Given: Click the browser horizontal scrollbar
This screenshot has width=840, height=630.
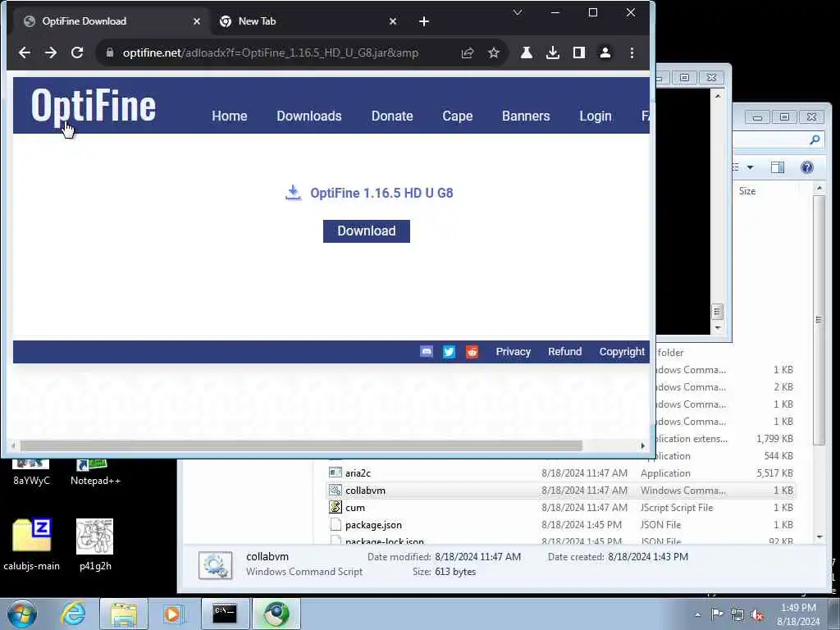Looking at the screenshot, I should (x=300, y=445).
